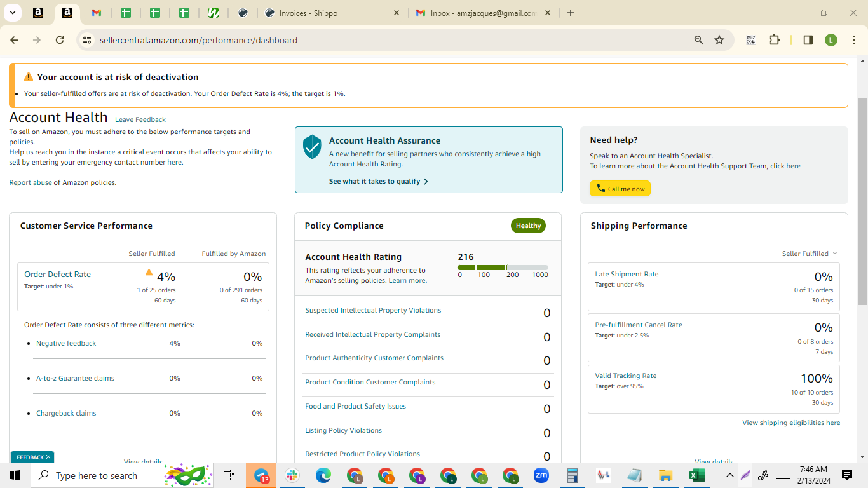Open Received Intellectual Property Complaints
The width and height of the screenshot is (868, 488).
(372, 334)
